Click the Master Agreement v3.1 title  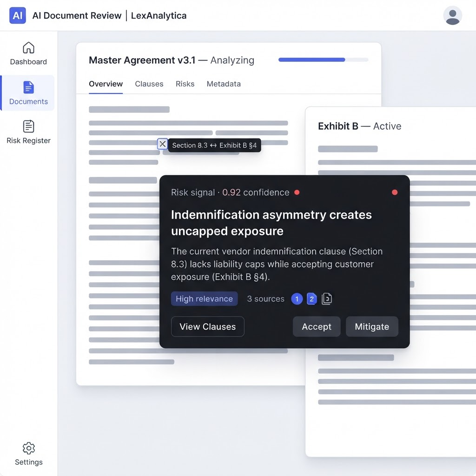(142, 60)
